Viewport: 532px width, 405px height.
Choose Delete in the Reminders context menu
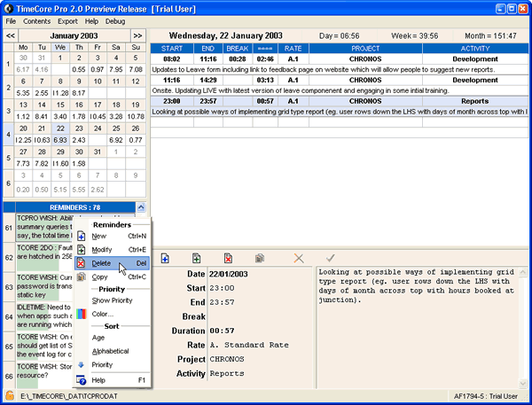tap(112, 263)
